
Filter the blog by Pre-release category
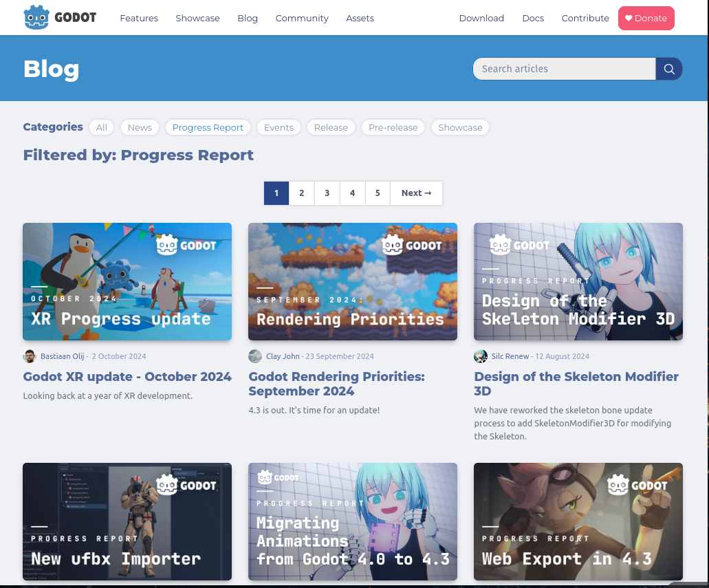pyautogui.click(x=393, y=127)
